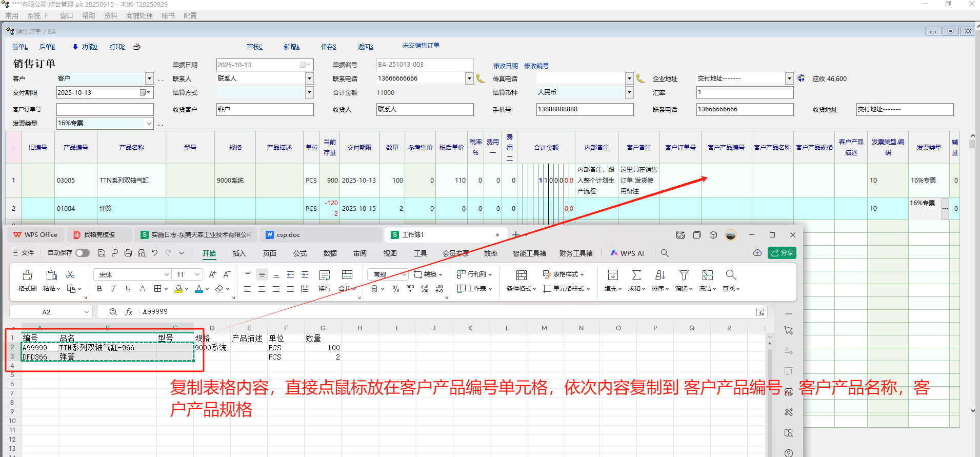
Task: Click the Filter (筛选) funnel icon
Action: [x=684, y=275]
